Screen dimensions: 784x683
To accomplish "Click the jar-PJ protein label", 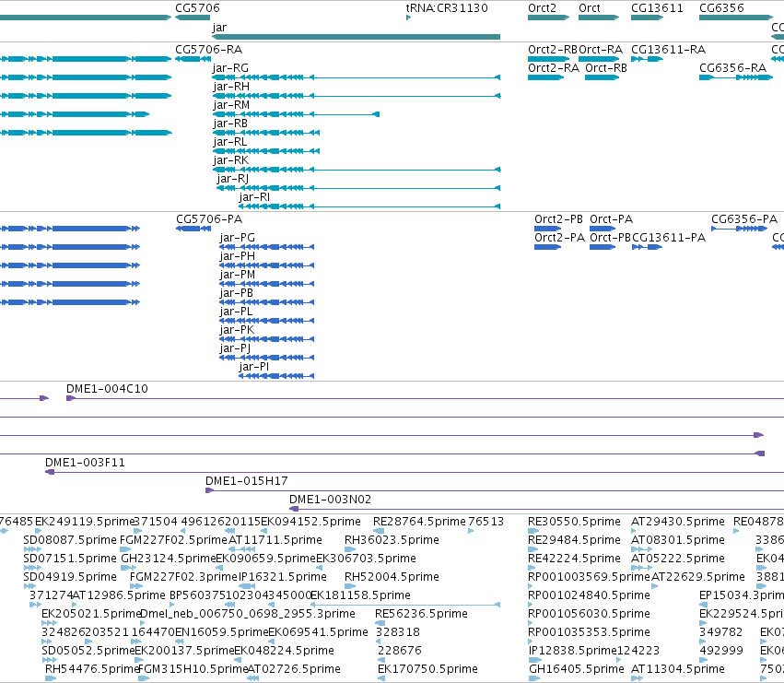I will (235, 348).
